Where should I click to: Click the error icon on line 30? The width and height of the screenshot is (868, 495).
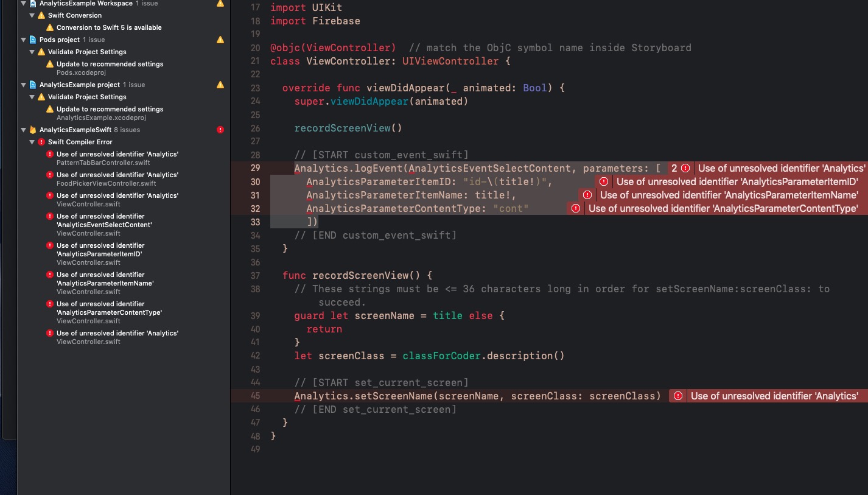pos(603,181)
